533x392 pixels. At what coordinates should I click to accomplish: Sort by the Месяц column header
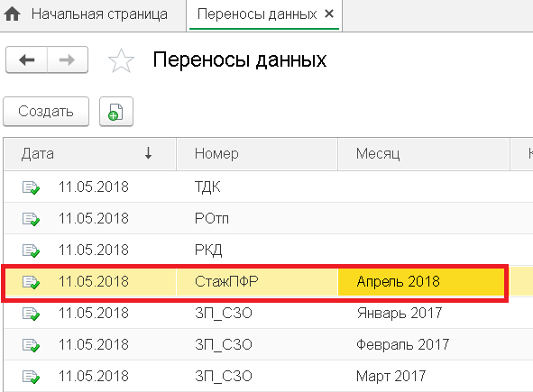pyautogui.click(x=424, y=154)
